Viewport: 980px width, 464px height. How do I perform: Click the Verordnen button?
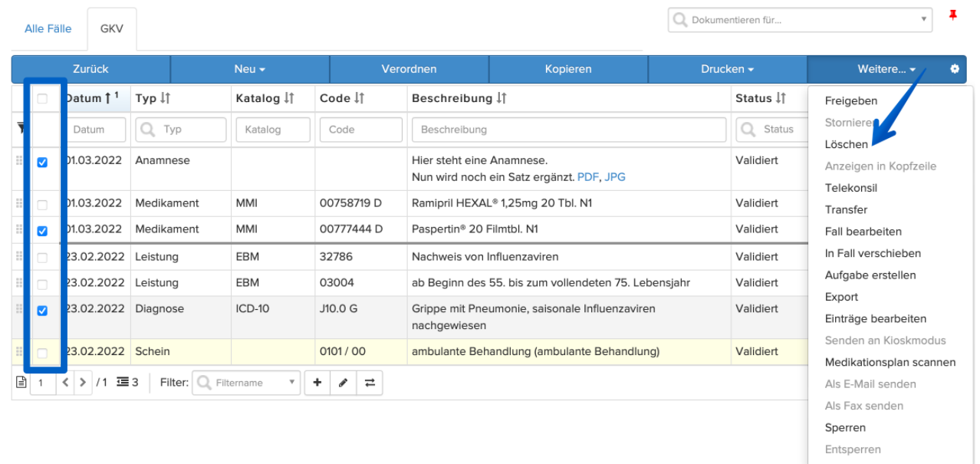tap(409, 69)
